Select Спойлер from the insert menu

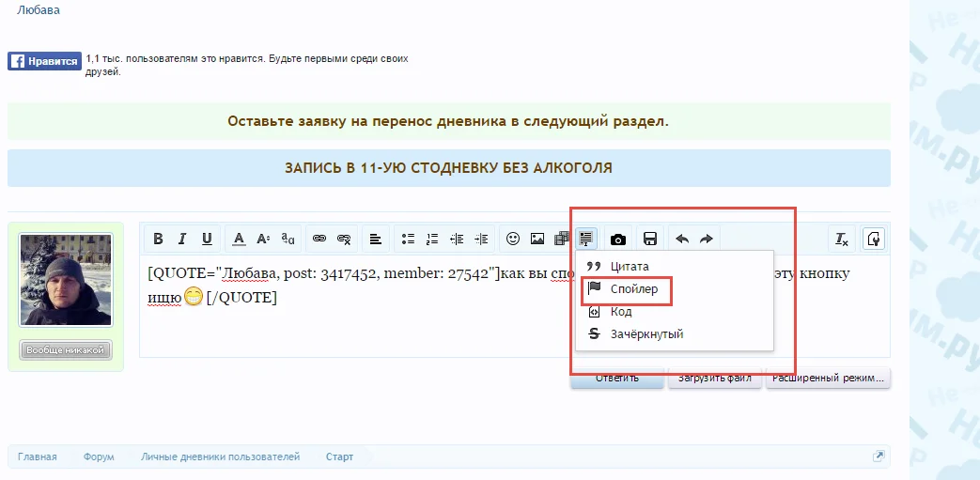coord(634,289)
